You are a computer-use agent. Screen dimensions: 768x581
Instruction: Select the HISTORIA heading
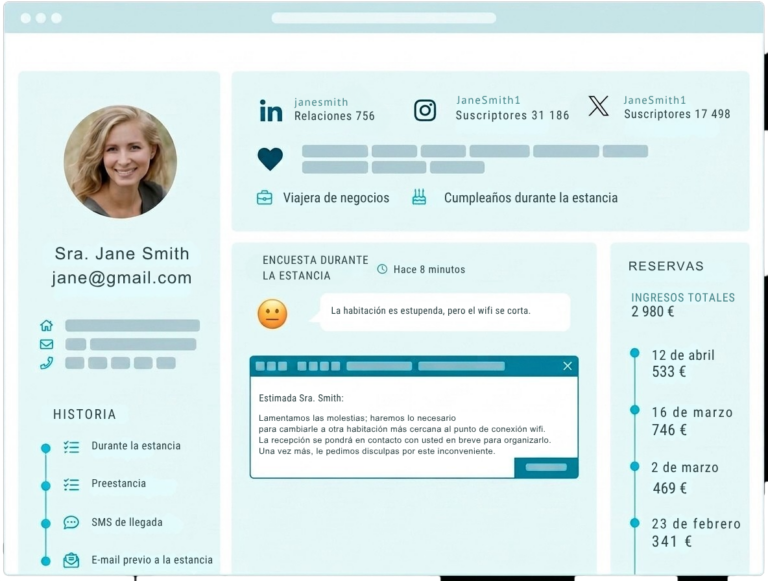tap(84, 414)
